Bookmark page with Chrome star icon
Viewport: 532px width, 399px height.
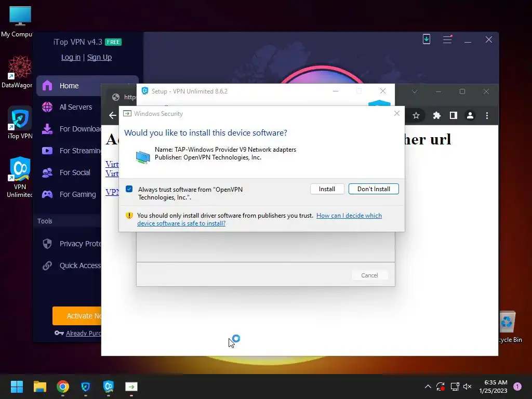[x=416, y=116]
